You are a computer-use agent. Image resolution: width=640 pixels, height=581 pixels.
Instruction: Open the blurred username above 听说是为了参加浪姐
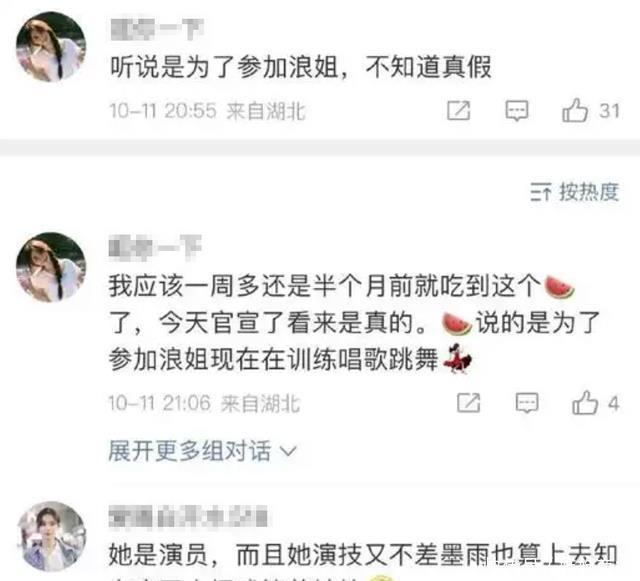[x=157, y=29]
